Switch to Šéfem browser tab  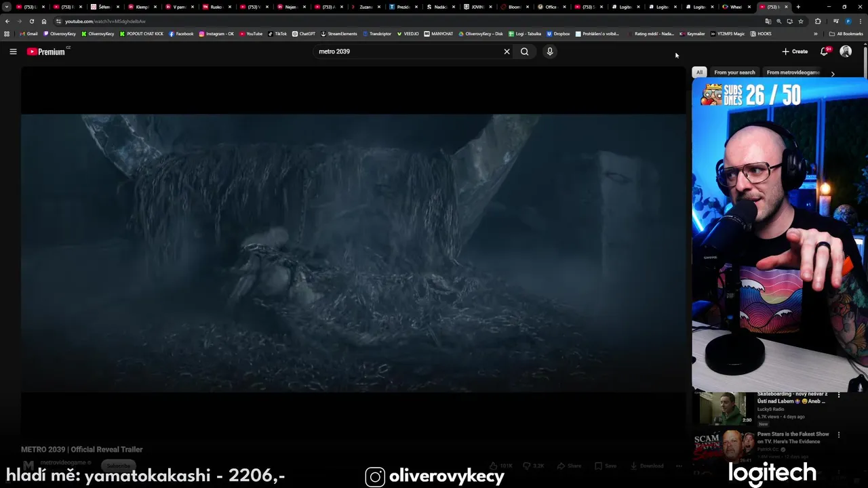click(x=103, y=7)
